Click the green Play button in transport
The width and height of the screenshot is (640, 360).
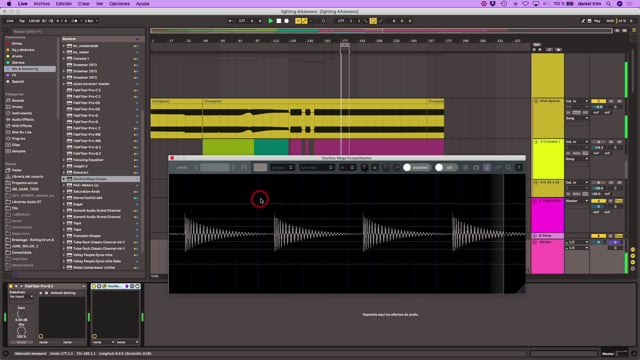270,21
